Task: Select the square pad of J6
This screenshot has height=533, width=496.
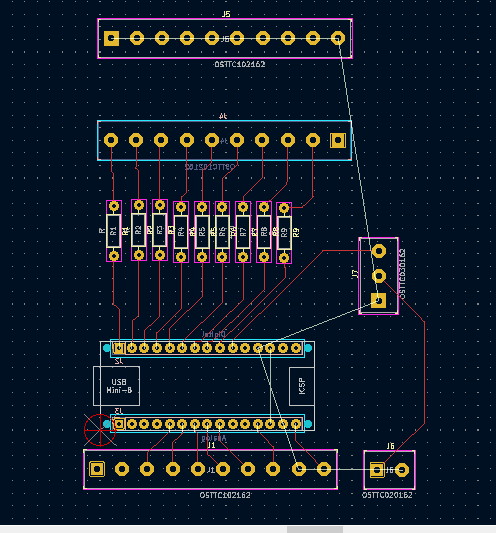Action: point(377,470)
